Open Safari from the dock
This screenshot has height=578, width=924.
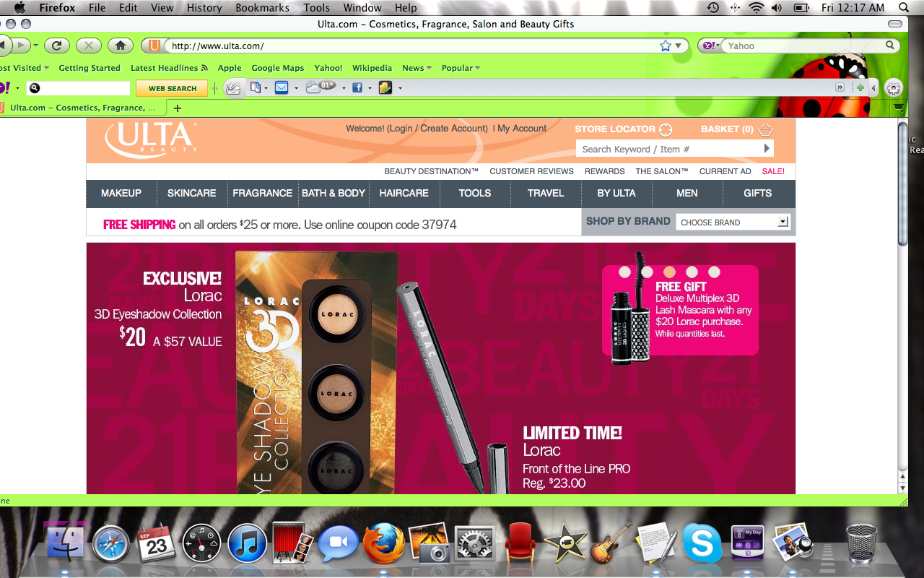[110, 543]
